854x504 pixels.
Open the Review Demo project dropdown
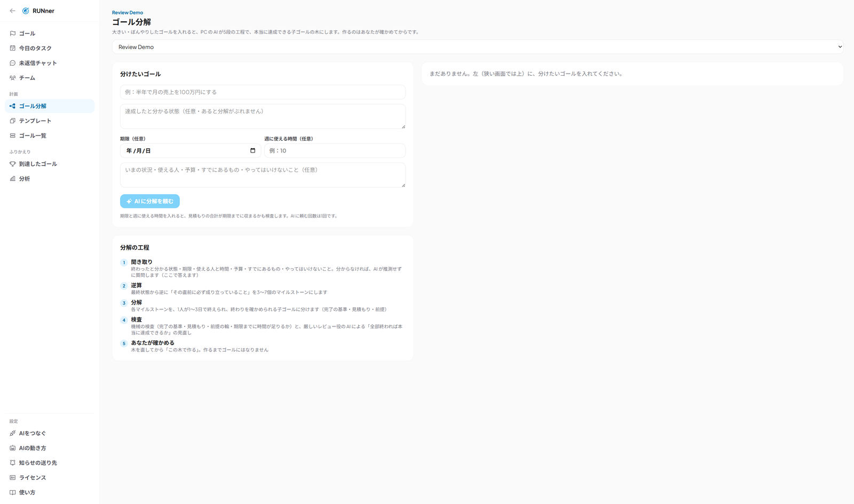(478, 47)
